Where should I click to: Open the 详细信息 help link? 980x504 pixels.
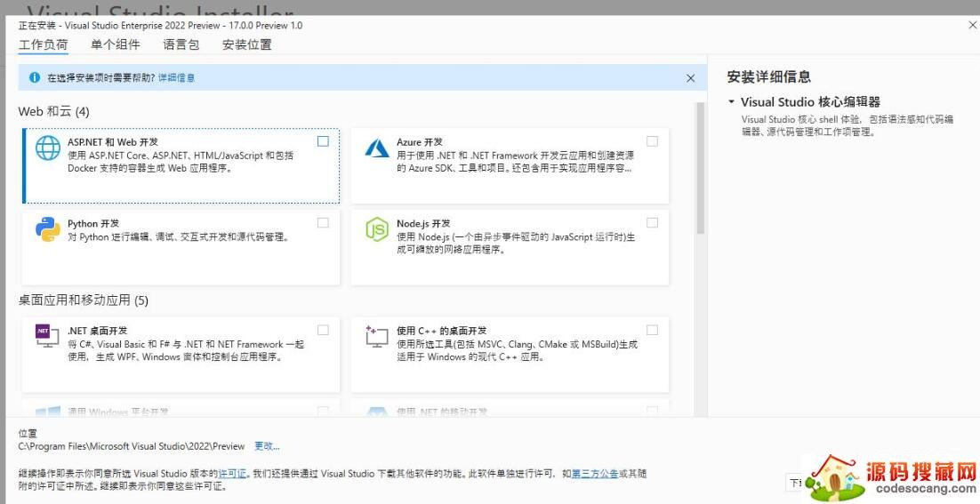point(176,77)
